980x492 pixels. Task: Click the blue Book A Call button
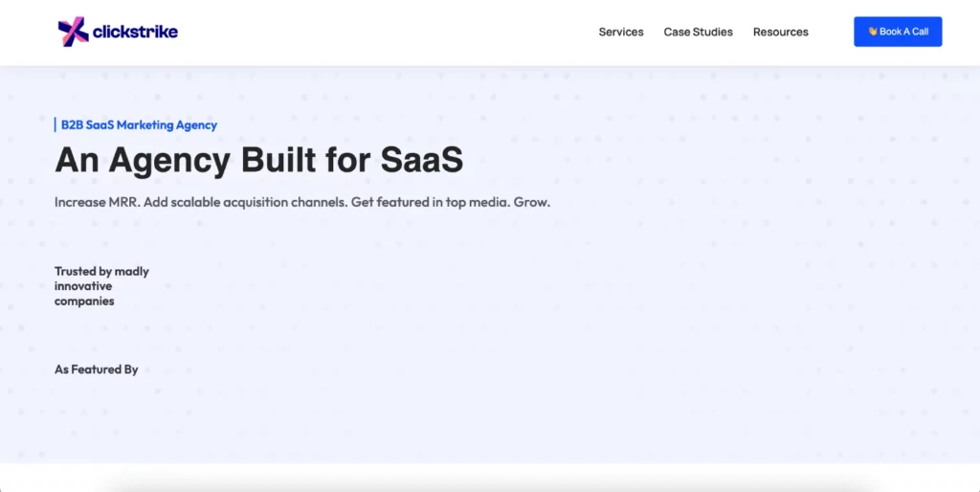(x=898, y=32)
